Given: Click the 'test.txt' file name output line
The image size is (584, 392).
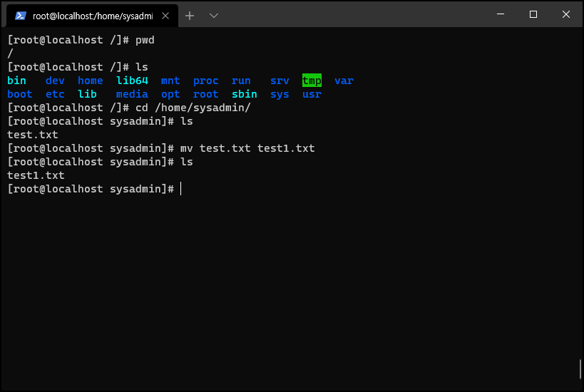Looking at the screenshot, I should pyautogui.click(x=33, y=135).
